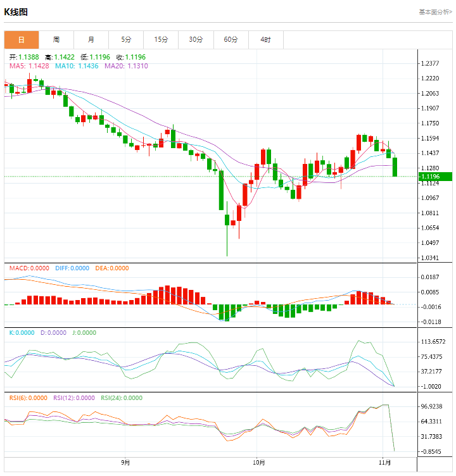This screenshot has height=476, width=456.
Task: Click the D:0.0000 indicator label
Action: click(53, 333)
